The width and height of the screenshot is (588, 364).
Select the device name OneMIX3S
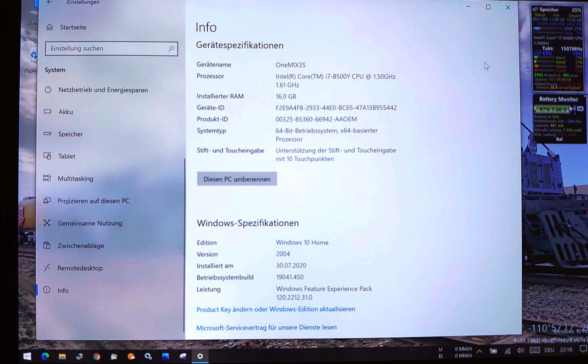pos(291,65)
